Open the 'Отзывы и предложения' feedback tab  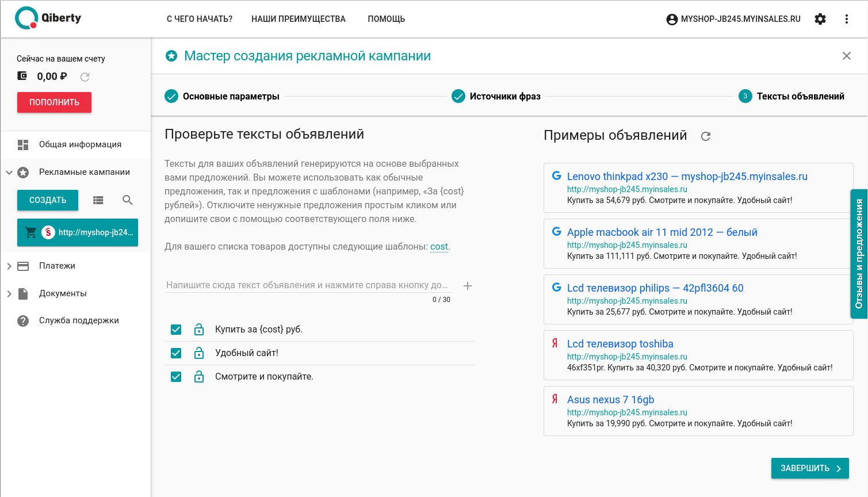coord(859,254)
